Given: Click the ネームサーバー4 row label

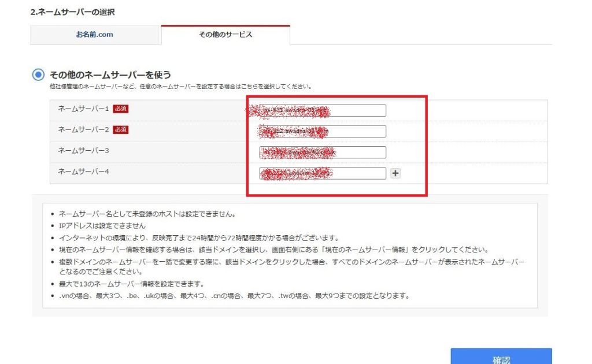Looking at the screenshot, I should tap(83, 172).
